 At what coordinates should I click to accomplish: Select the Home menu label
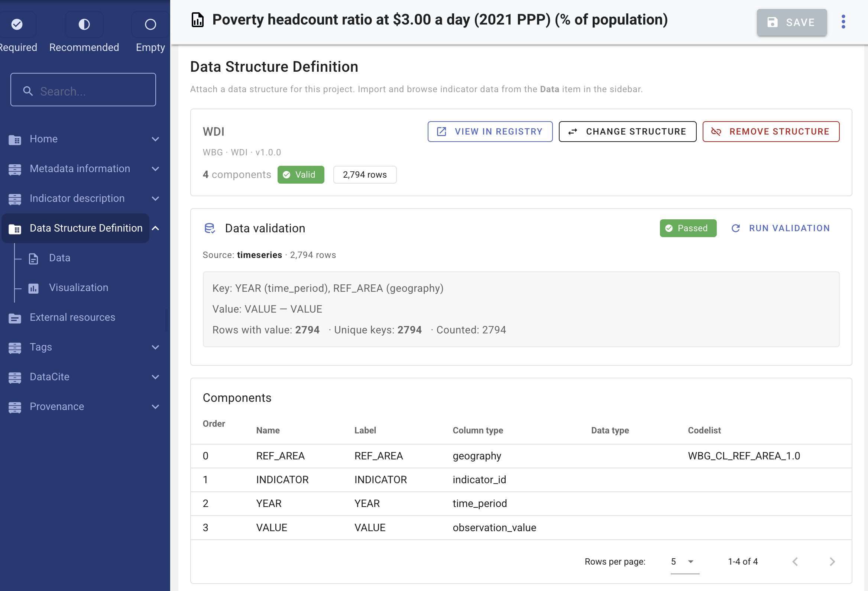coord(44,139)
